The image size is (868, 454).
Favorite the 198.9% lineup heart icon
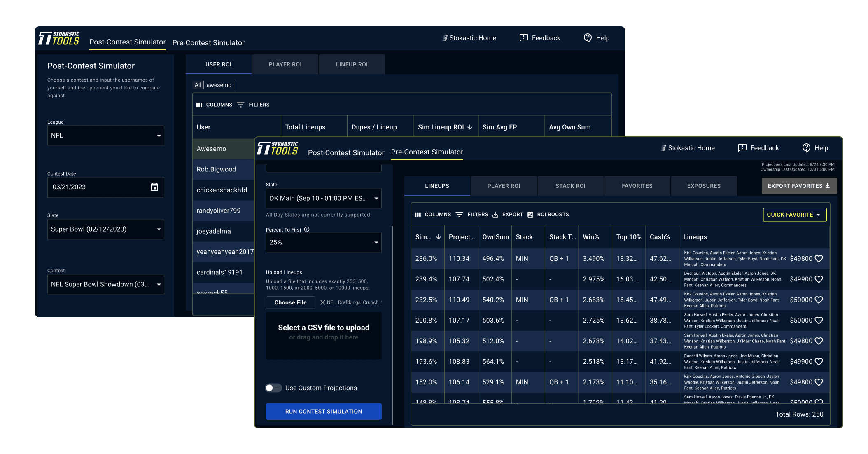click(819, 341)
